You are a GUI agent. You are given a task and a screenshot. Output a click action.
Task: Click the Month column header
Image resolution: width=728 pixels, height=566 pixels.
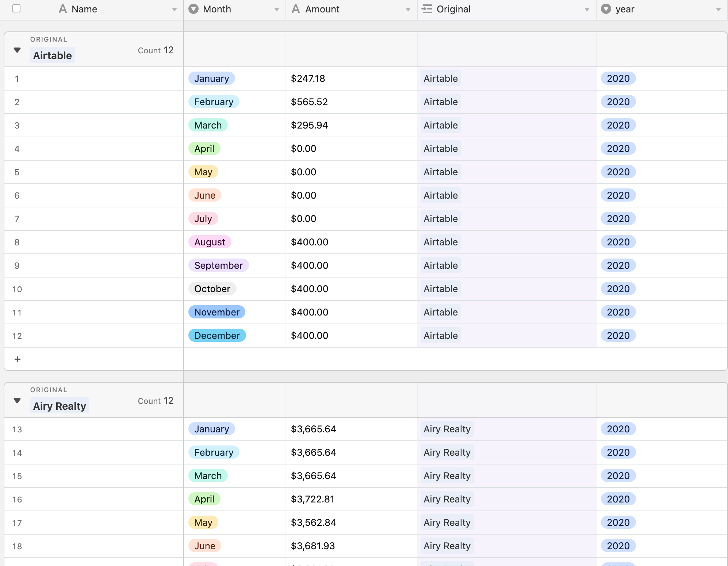pos(235,10)
